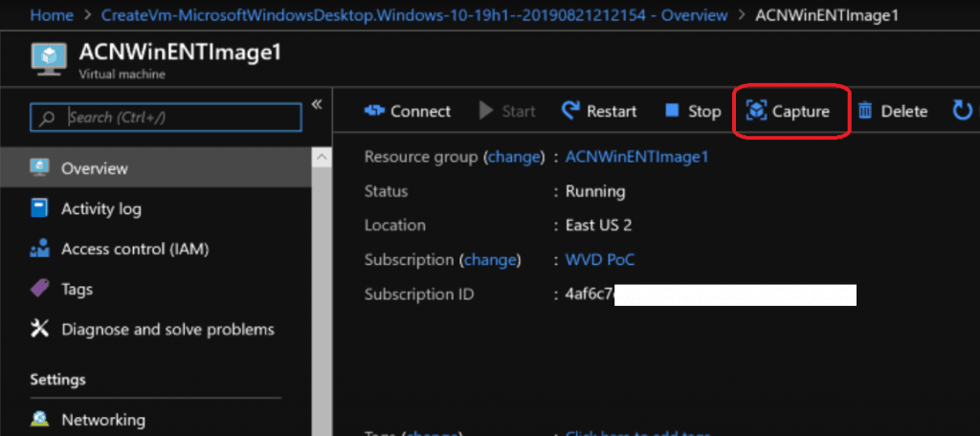980x436 pixels.
Task: Click the Restart button label
Action: point(612,111)
